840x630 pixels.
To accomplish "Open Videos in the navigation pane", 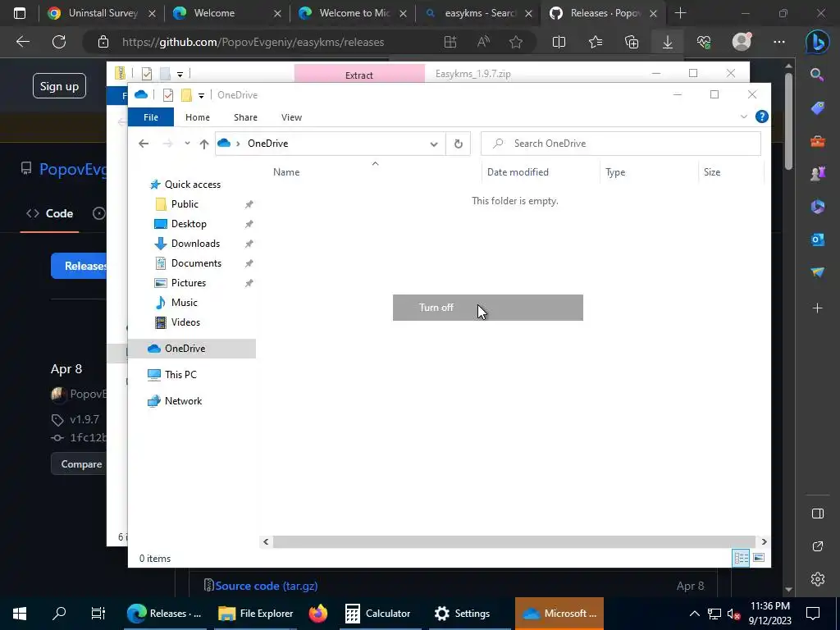I will [185, 322].
